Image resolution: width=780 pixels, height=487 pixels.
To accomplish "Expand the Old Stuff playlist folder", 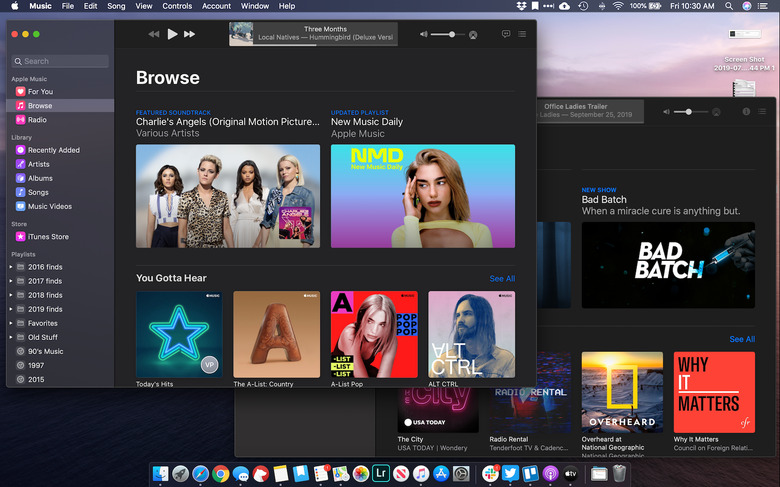I will click(x=11, y=337).
